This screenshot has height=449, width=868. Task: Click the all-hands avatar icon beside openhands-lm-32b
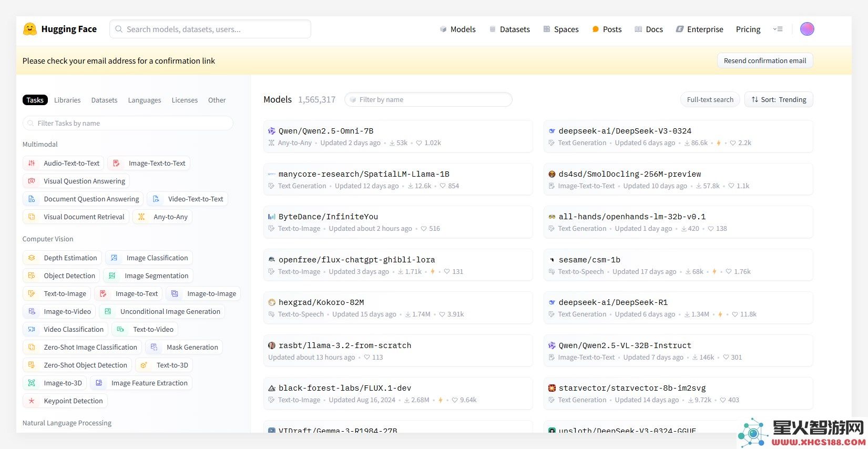point(552,217)
